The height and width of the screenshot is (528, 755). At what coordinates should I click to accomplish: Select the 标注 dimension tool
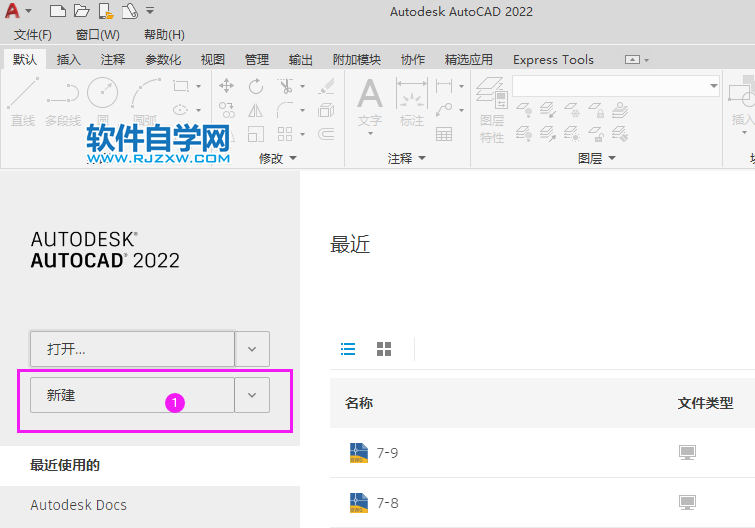point(412,102)
